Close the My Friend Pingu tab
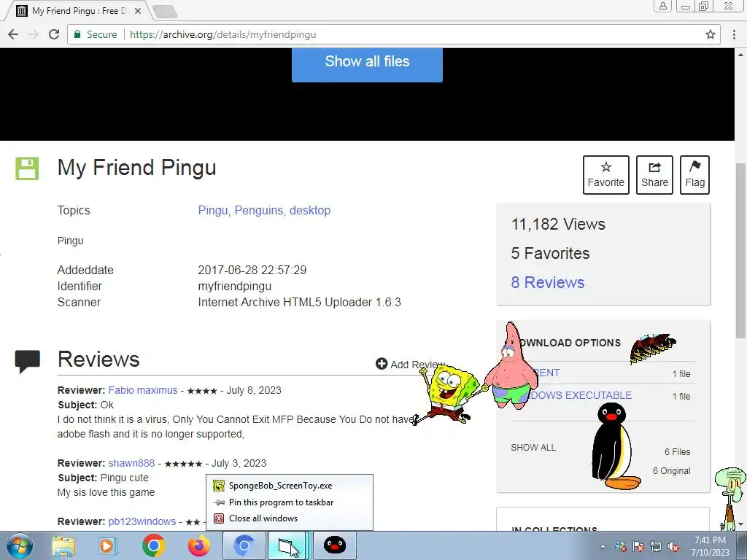This screenshot has width=747, height=560. pyautogui.click(x=138, y=10)
